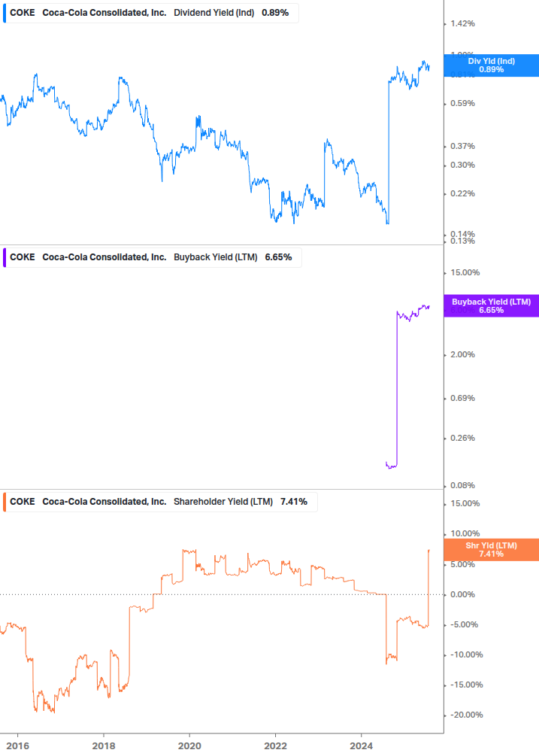Click the Dividend Yield (Ind) legend label
The height and width of the screenshot is (756, 539).
[213, 13]
